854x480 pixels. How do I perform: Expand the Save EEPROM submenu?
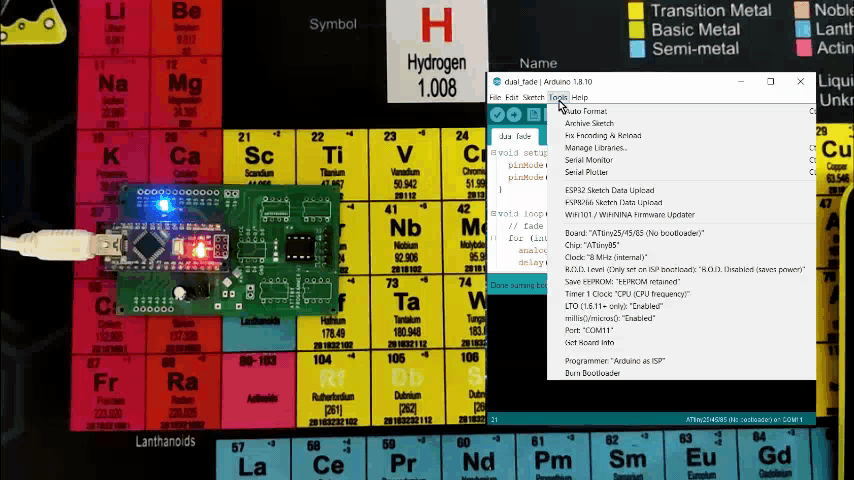click(x=681, y=282)
